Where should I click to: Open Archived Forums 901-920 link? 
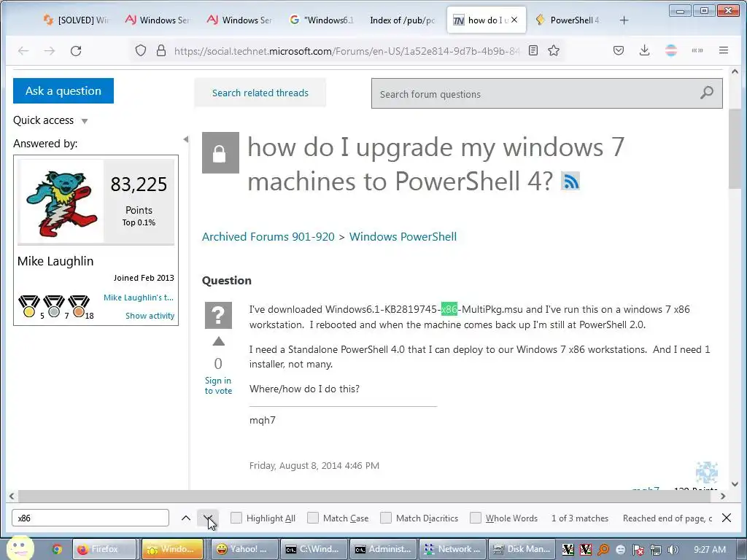click(268, 237)
